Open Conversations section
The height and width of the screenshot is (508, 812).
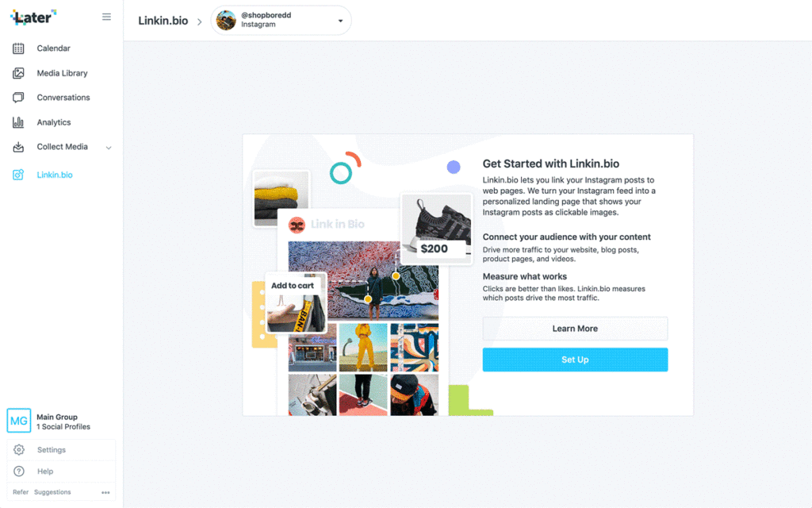tap(63, 98)
